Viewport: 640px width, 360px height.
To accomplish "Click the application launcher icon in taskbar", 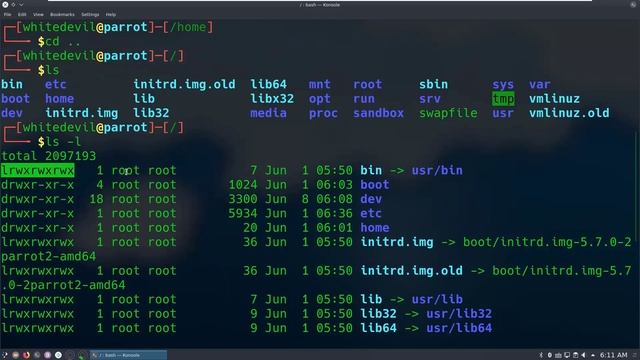I will coord(4,355).
